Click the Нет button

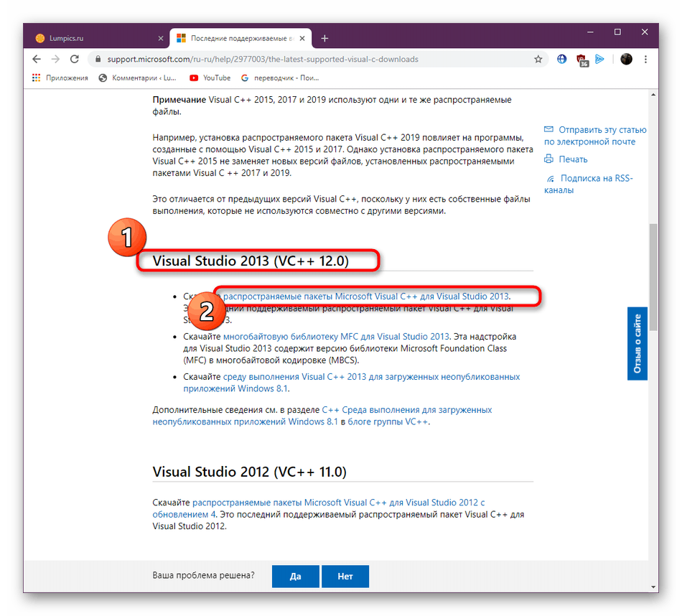tap(345, 576)
